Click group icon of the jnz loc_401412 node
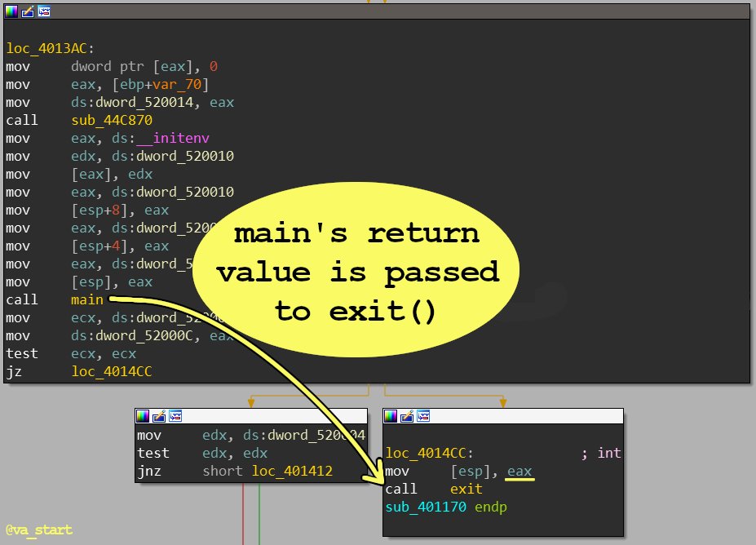 point(175,416)
